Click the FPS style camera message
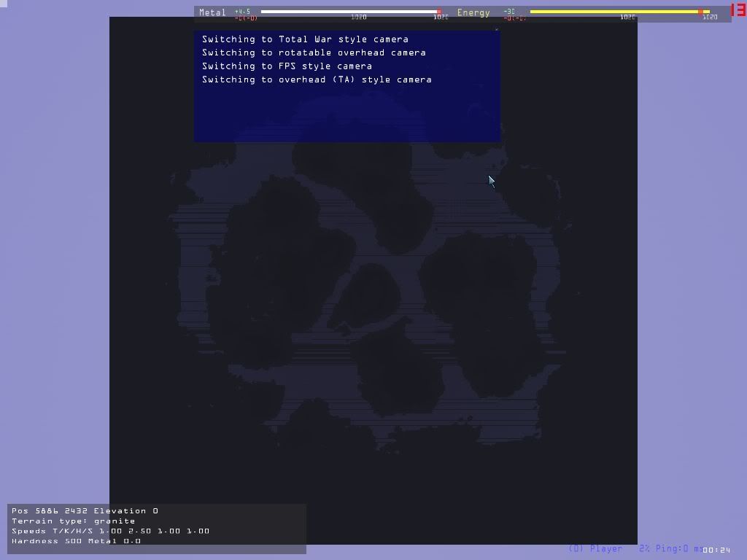The width and height of the screenshot is (747, 560). [x=287, y=66]
